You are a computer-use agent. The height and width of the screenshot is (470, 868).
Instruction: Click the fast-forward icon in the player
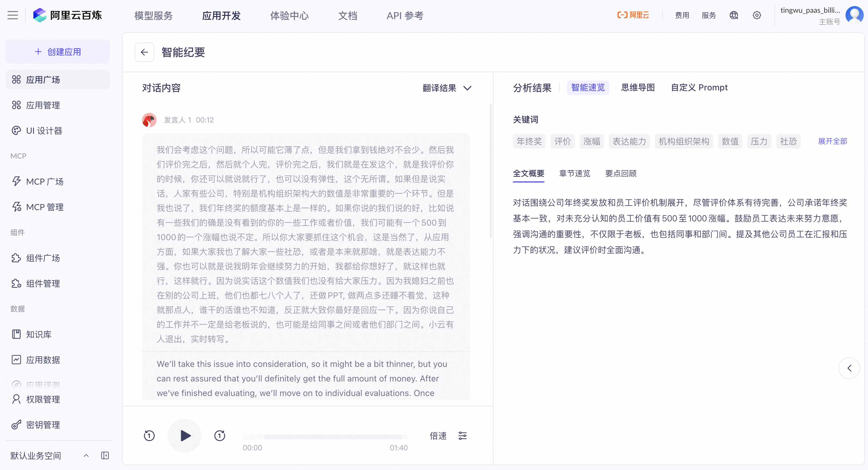220,436
